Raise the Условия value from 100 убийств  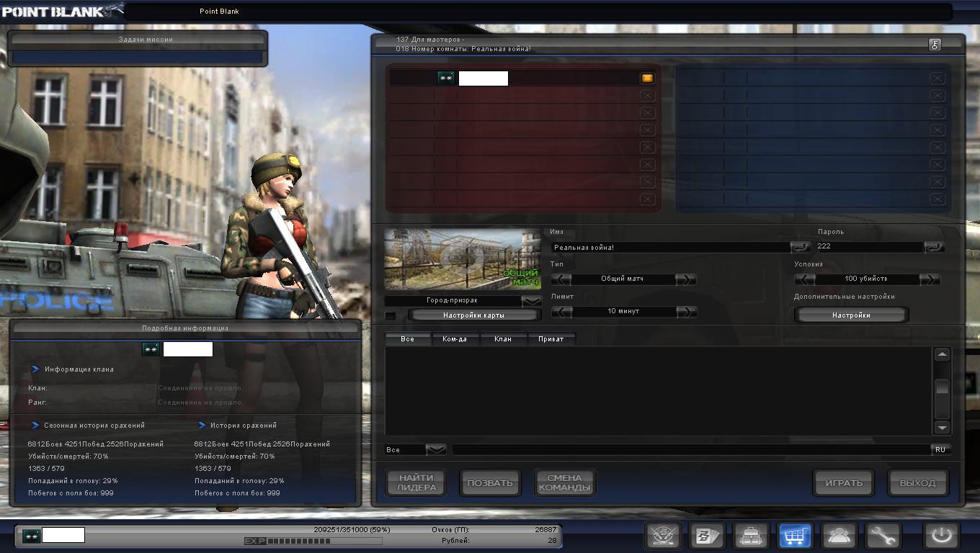(x=930, y=279)
